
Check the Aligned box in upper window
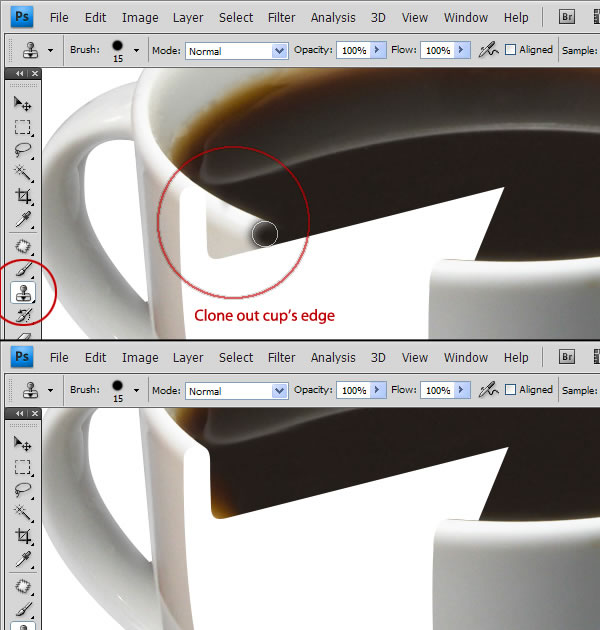pos(510,50)
